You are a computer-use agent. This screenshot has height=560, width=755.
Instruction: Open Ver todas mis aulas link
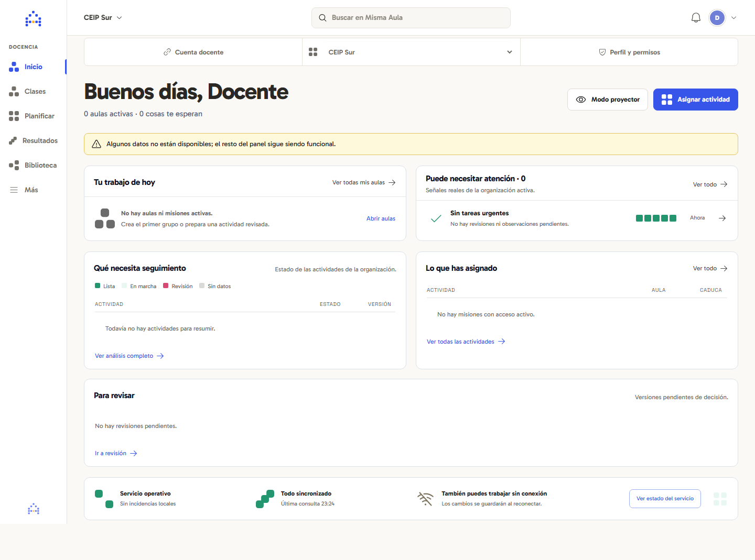pyautogui.click(x=364, y=182)
